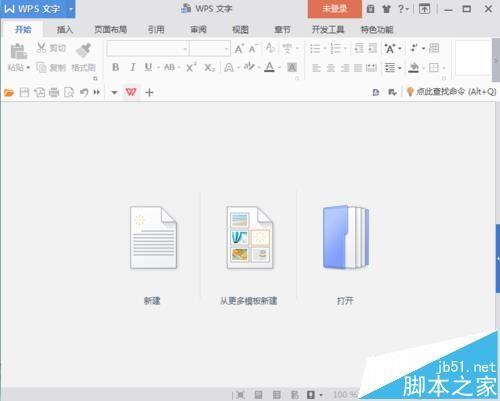Click the show/hide editing marks icon
Viewport: 500px width, 401px height.
(414, 48)
